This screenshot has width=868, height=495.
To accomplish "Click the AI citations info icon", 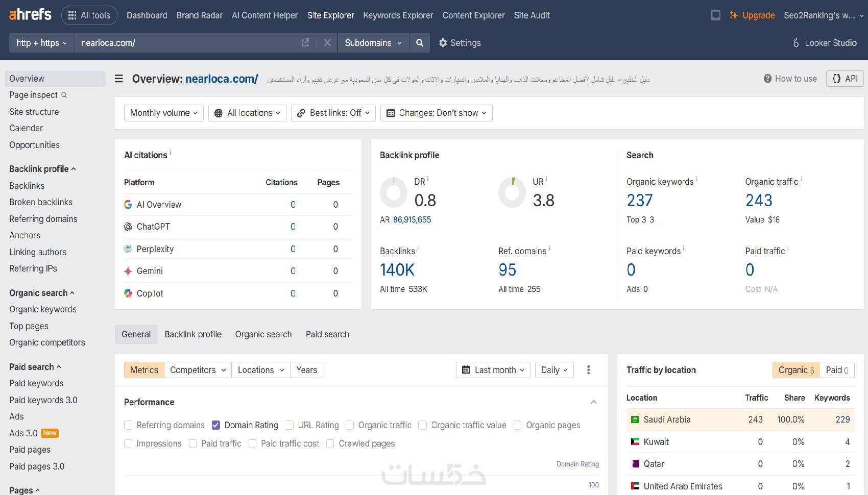I will coord(171,152).
